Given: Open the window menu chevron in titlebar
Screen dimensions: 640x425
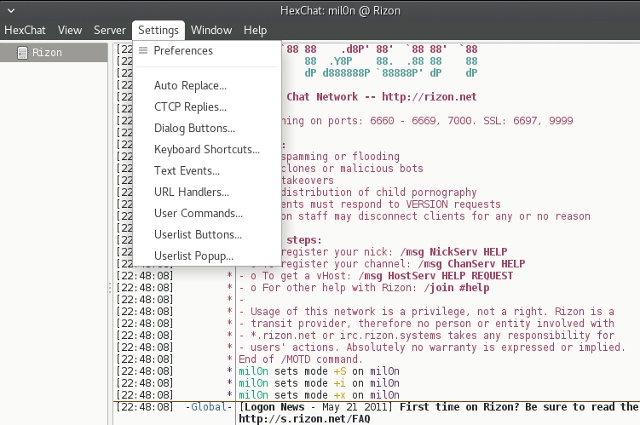Looking at the screenshot, I should [11, 11].
